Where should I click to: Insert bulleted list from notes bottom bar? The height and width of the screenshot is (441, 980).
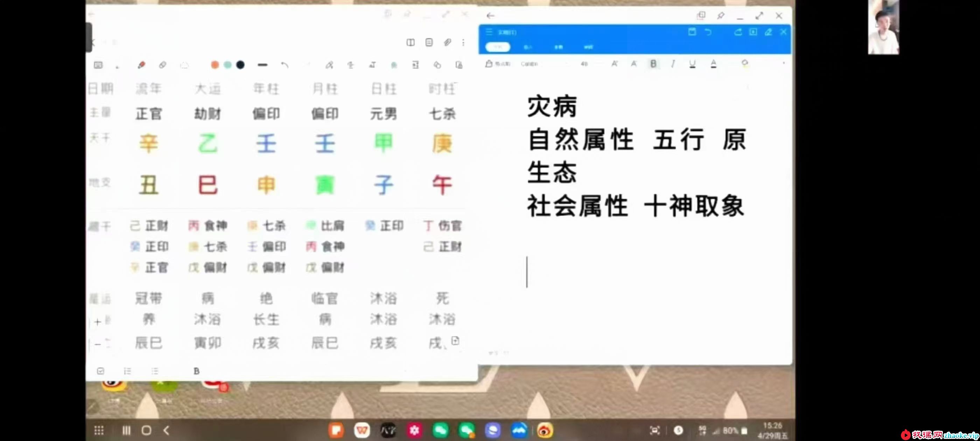(154, 371)
